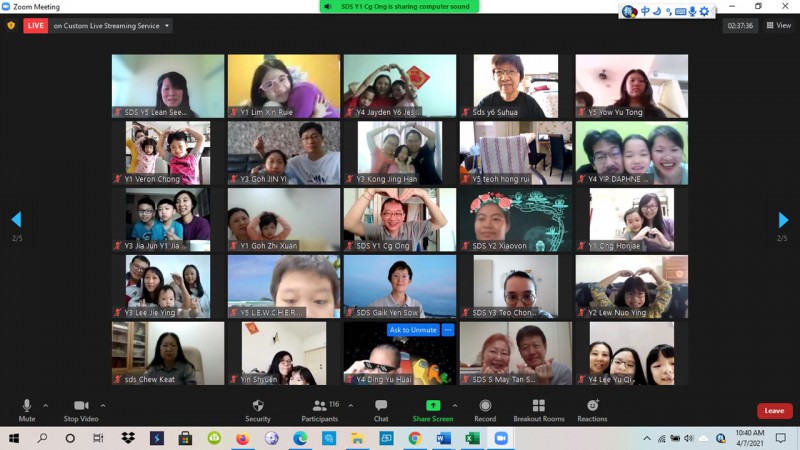Go to next page of video gallery
This screenshot has width=800, height=450.
coord(783,220)
